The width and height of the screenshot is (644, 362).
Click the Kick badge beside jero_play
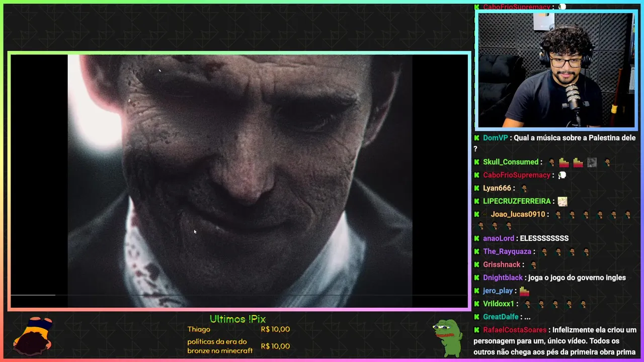tap(476, 291)
